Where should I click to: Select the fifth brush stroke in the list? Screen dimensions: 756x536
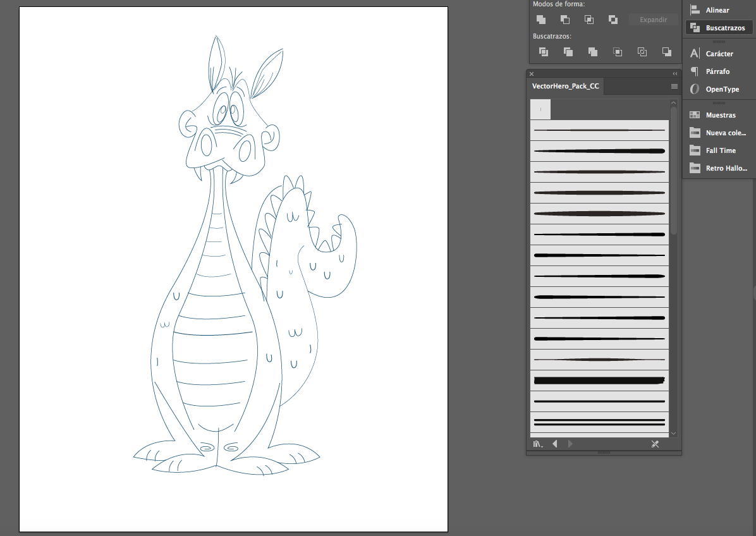click(599, 214)
